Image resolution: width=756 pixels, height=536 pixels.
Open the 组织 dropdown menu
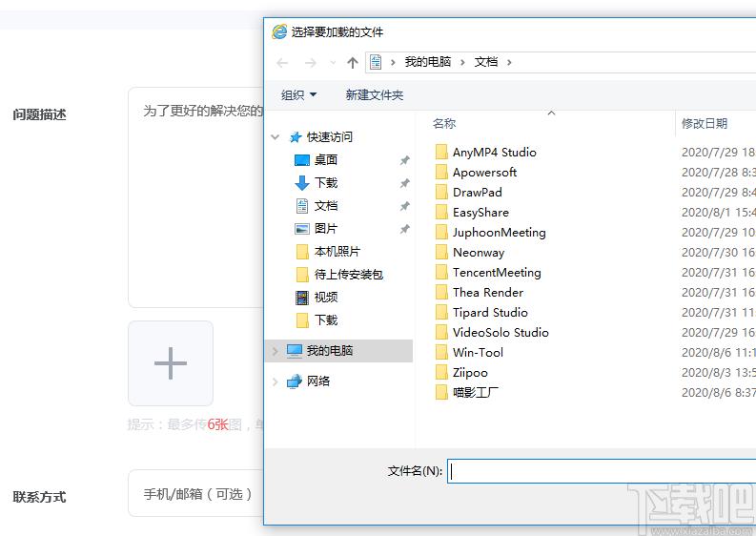299,95
